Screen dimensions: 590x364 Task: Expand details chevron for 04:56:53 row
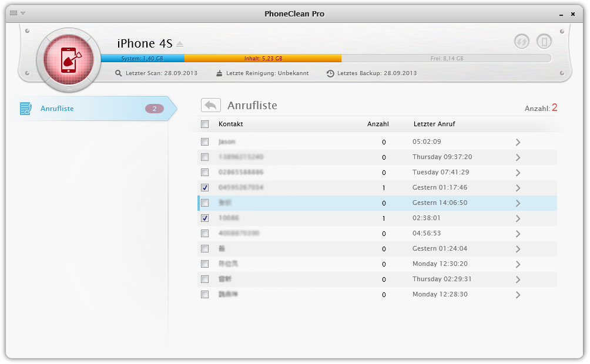pos(518,234)
